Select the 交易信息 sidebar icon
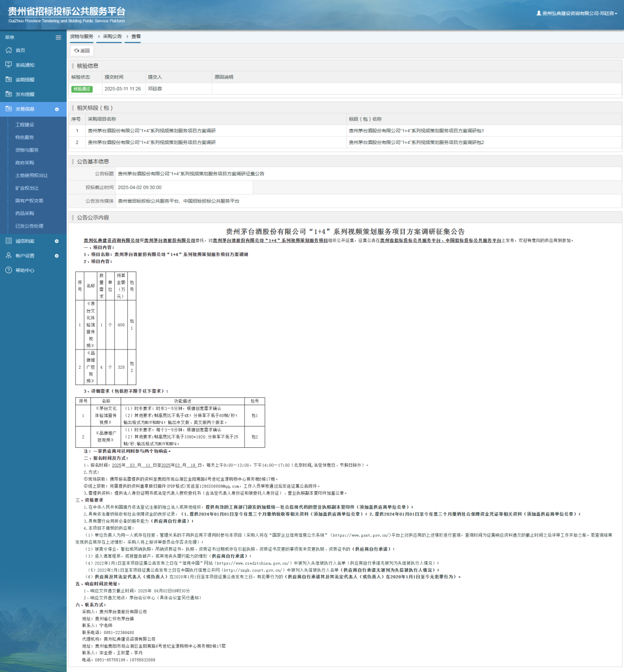The height and width of the screenshot is (672, 624). click(8, 109)
